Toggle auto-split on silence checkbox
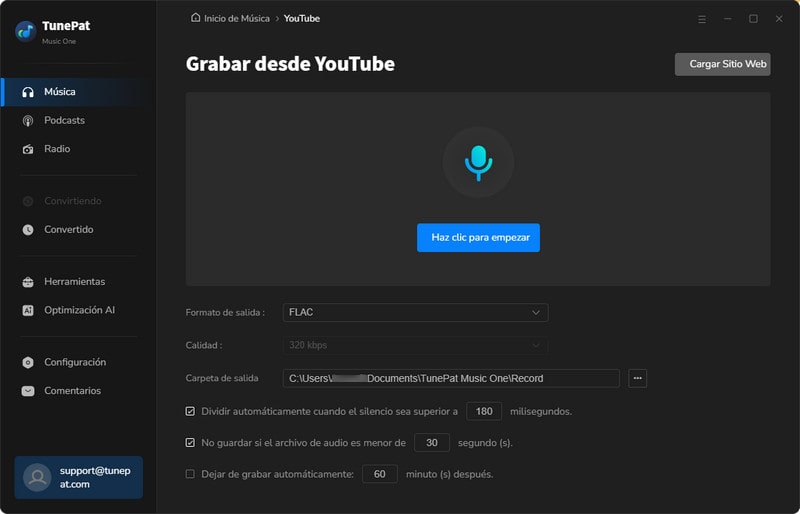This screenshot has height=514, width=800. (190, 411)
